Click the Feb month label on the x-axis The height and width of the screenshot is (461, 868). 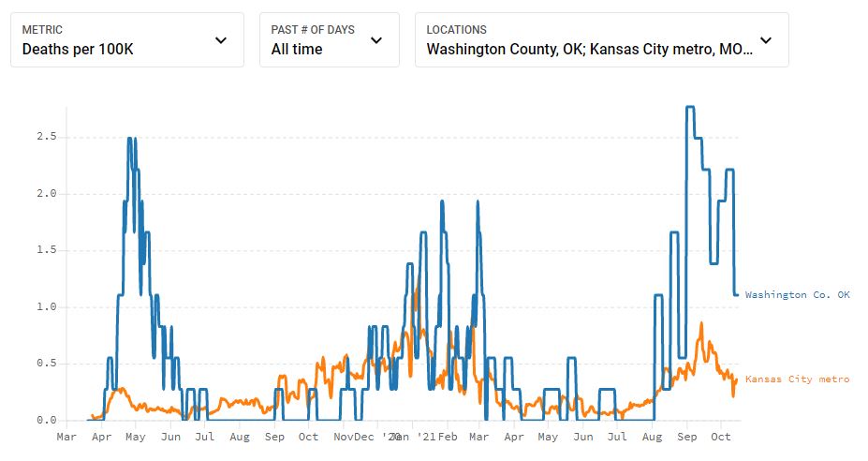(448, 438)
